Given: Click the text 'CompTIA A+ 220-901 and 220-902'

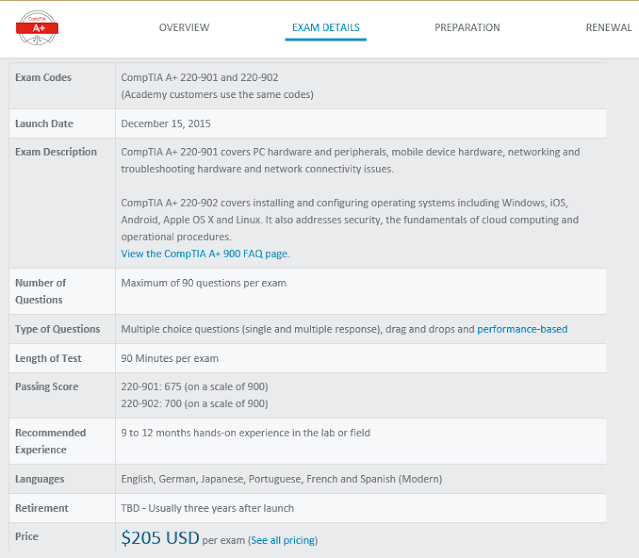Looking at the screenshot, I should tap(200, 77).
